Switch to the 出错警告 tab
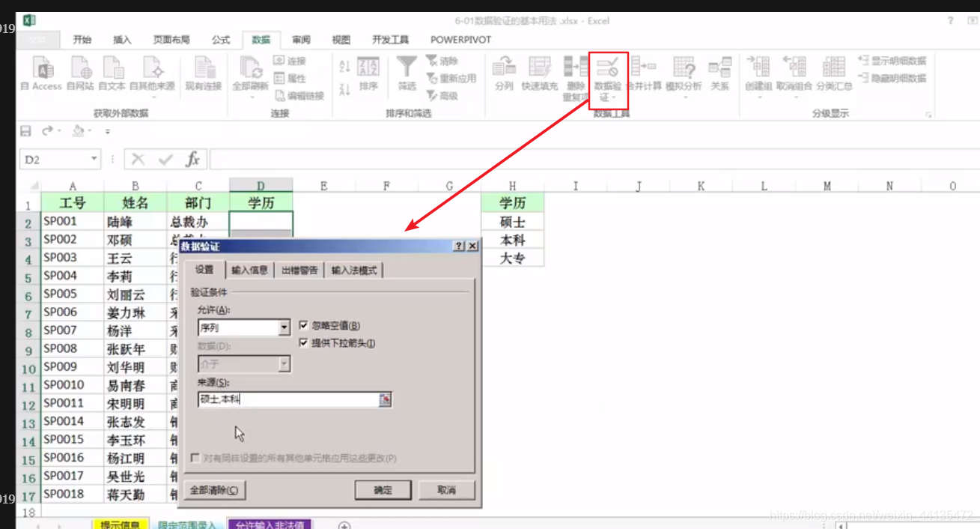980x529 pixels. point(299,269)
